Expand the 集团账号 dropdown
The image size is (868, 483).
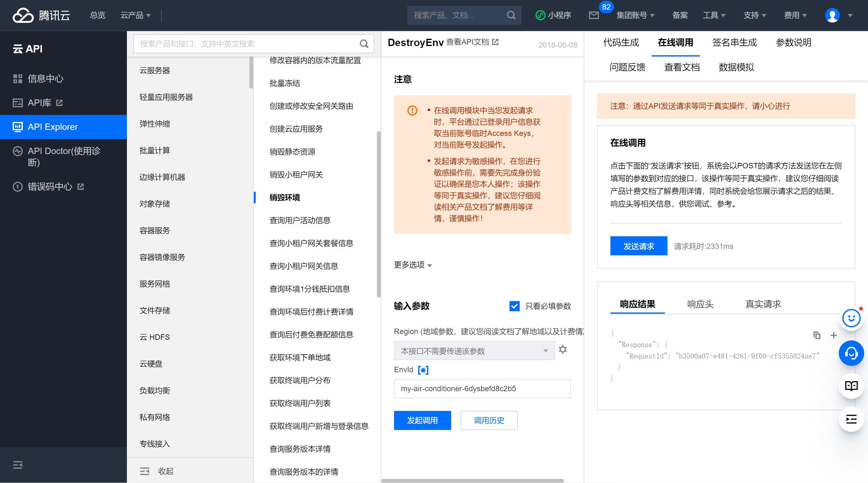pos(635,15)
